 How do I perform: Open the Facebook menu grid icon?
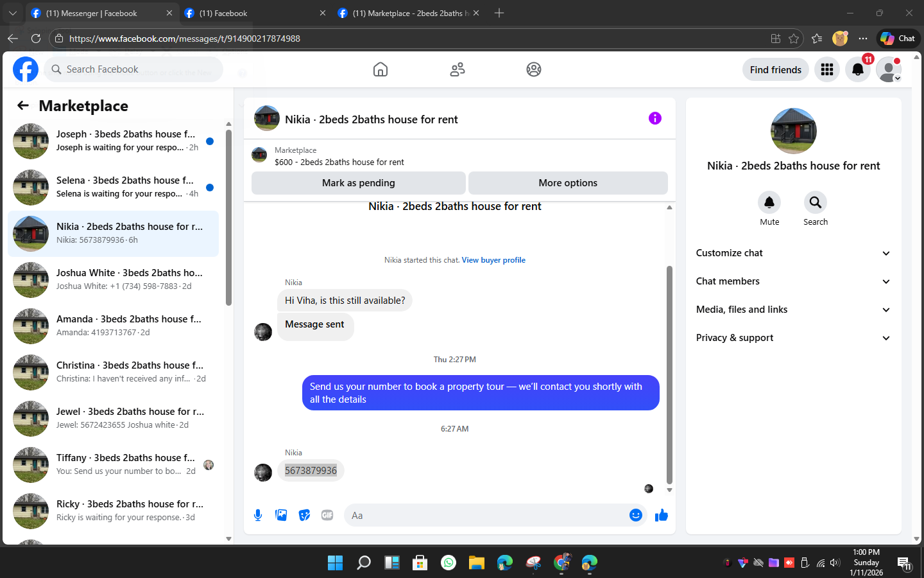[827, 69]
